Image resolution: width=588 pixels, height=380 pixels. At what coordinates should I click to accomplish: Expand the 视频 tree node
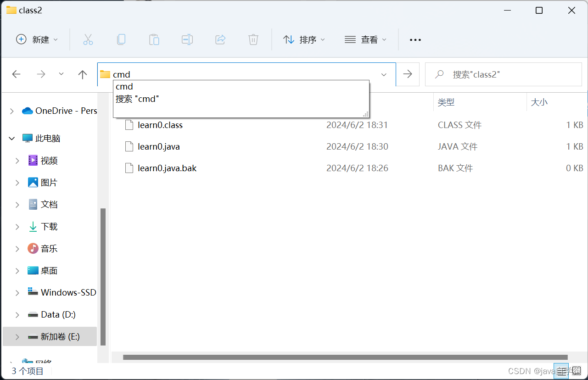(17, 160)
